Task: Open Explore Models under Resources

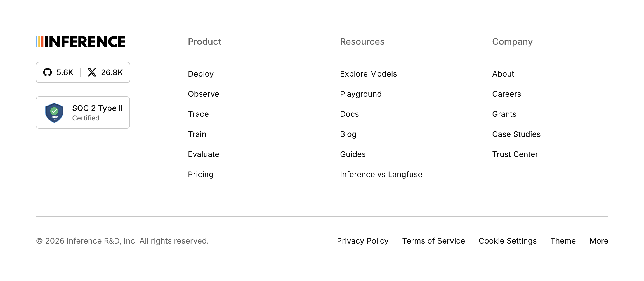Action: point(369,74)
